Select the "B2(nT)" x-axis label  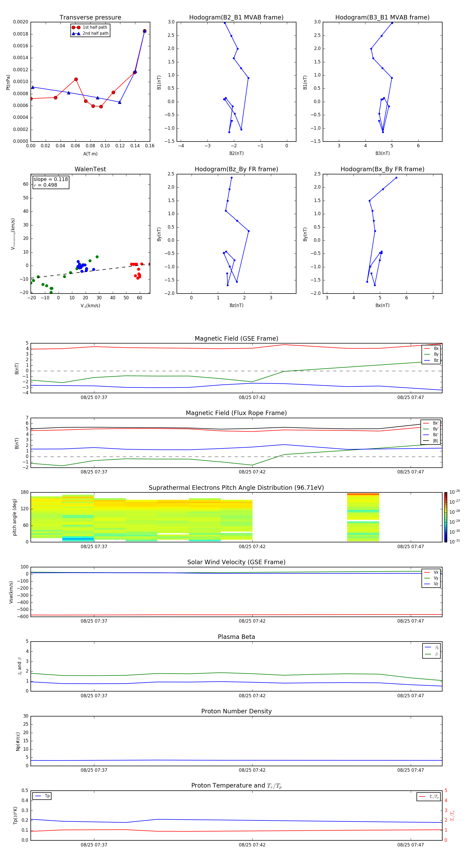click(236, 153)
